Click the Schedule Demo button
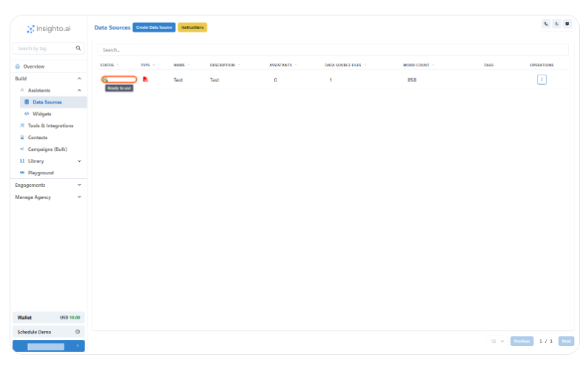 (x=49, y=332)
